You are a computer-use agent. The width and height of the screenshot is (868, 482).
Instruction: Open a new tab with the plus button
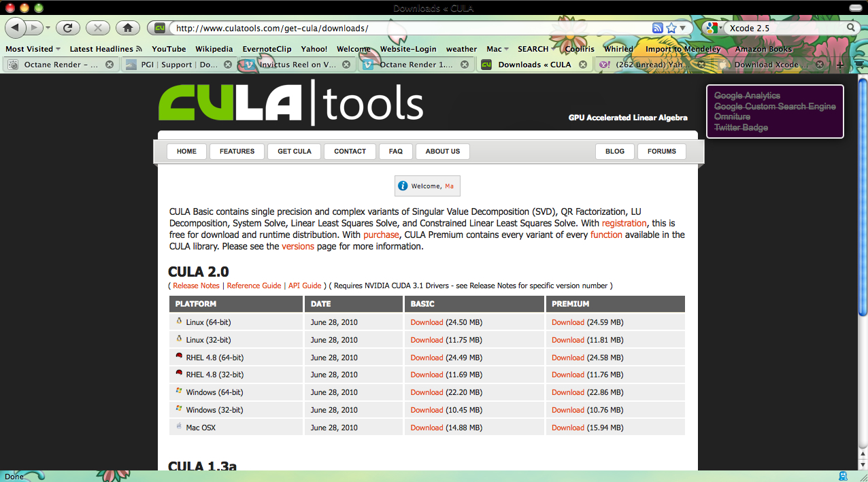(840, 65)
